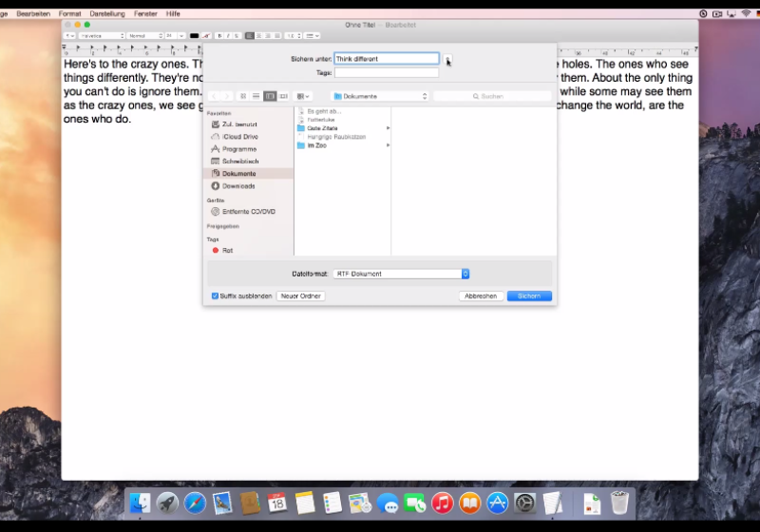Screen dimensions: 760x532
Task: Collapse save dialog with arrow button
Action: (447, 59)
